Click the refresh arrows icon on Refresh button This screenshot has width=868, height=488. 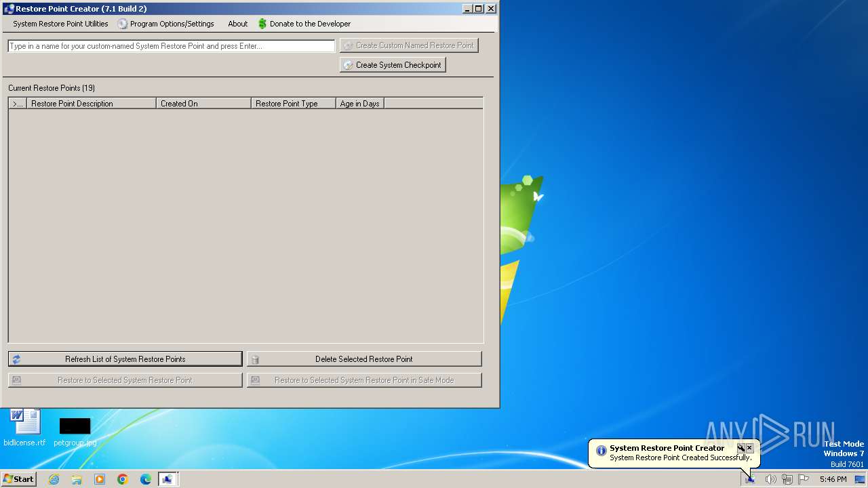[x=16, y=359]
